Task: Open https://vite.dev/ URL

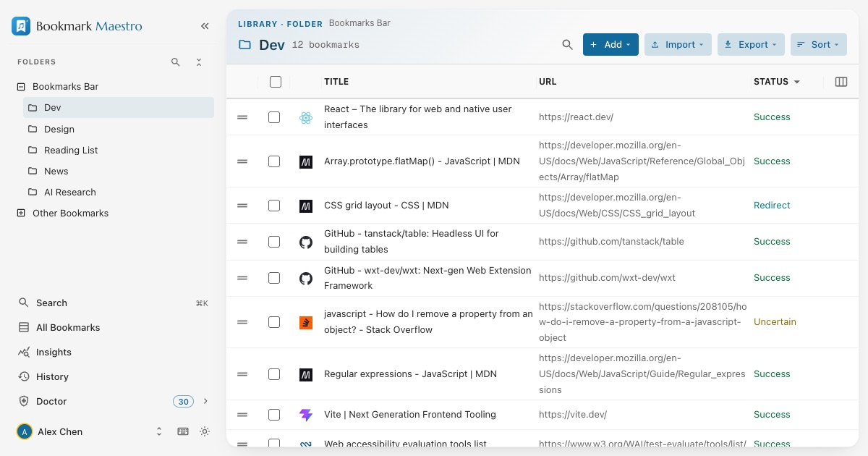Action: (x=573, y=415)
